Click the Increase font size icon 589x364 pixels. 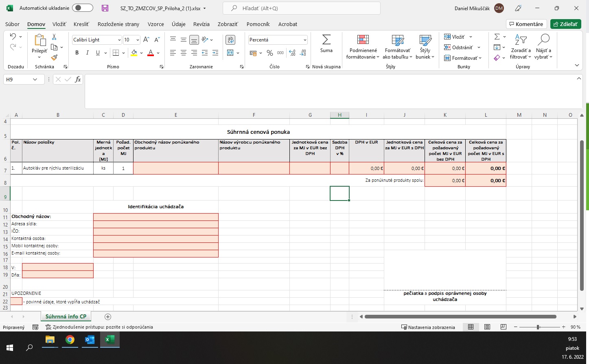pos(147,40)
